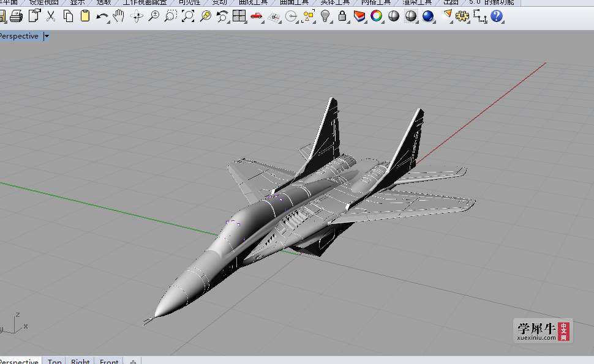
Task: Click the Copy icon
Action: (68, 17)
